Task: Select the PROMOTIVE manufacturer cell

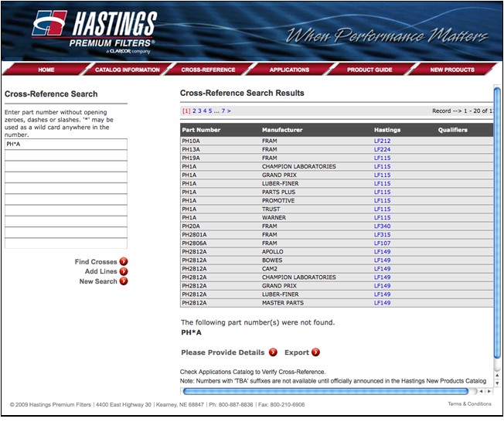Action: coord(278,200)
